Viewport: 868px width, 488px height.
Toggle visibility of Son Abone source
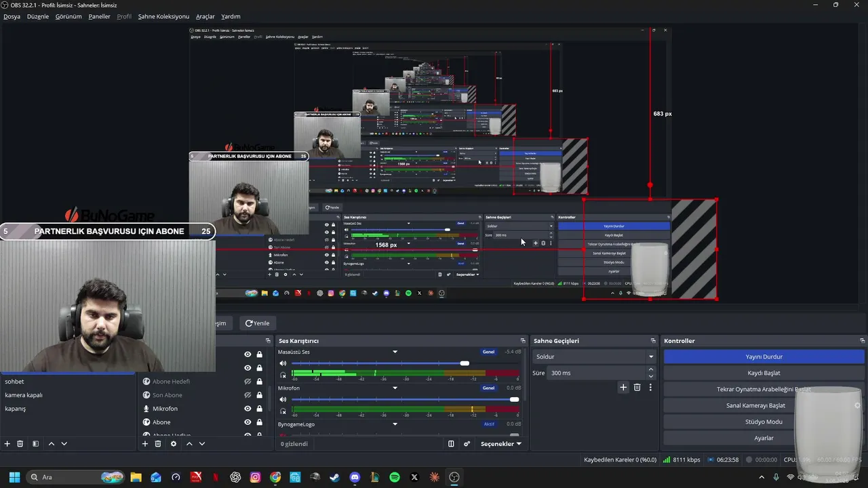[x=248, y=395]
